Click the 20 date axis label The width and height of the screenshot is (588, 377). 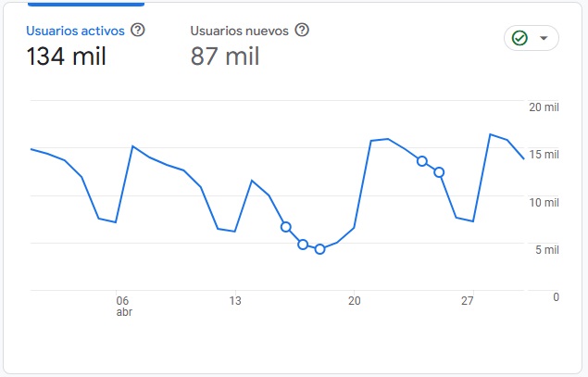point(354,300)
